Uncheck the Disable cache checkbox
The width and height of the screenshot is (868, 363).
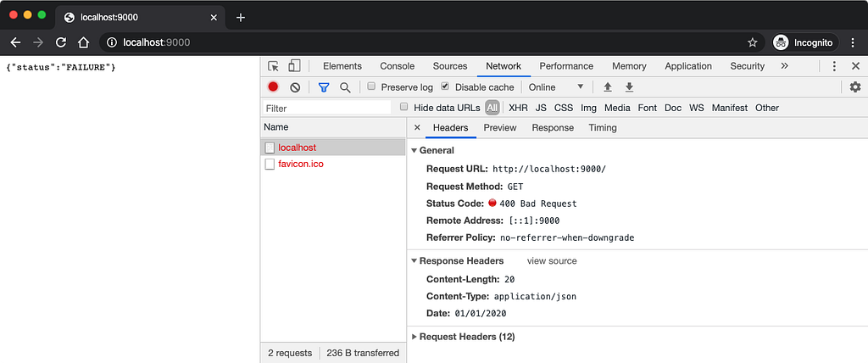point(444,87)
